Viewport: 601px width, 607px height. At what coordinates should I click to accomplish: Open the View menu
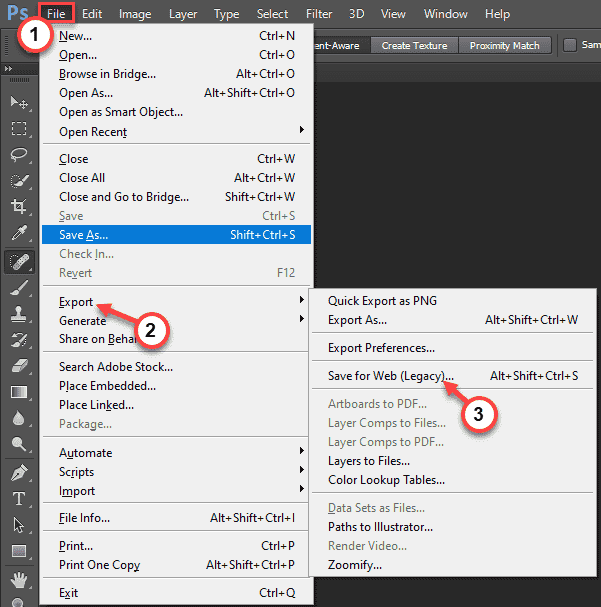coord(393,14)
